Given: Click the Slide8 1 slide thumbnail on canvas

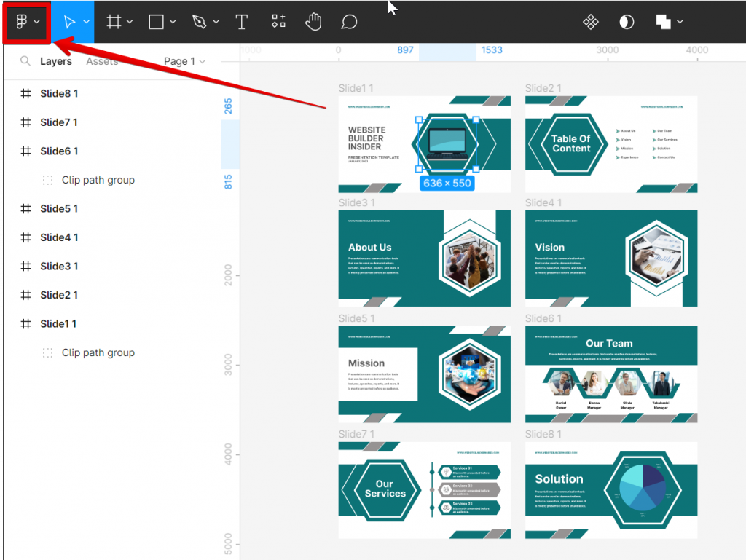Looking at the screenshot, I should (610, 489).
